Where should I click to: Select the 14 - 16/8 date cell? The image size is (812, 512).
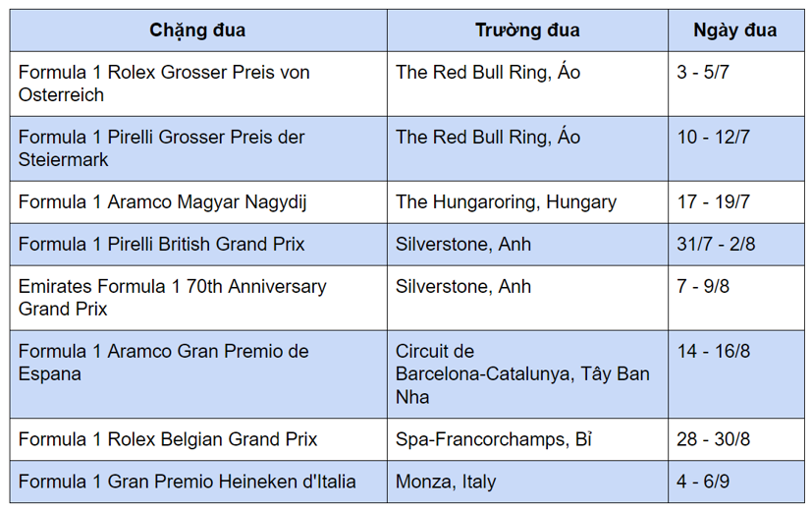point(713,352)
